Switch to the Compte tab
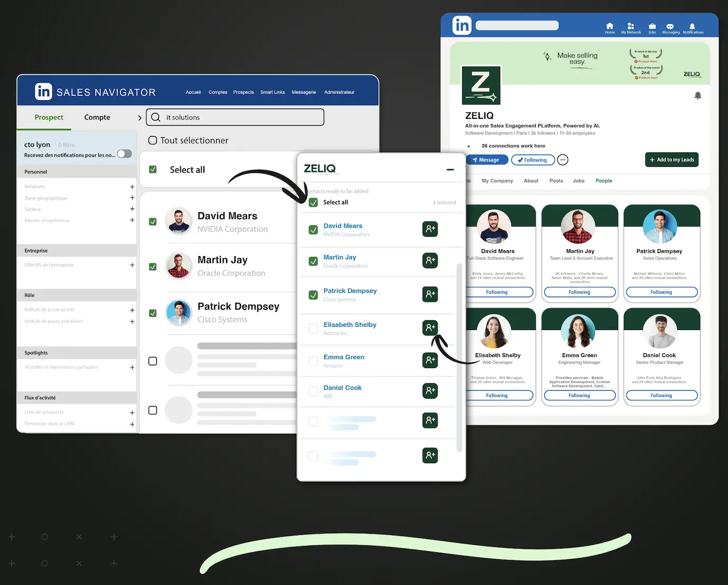 pos(97,117)
